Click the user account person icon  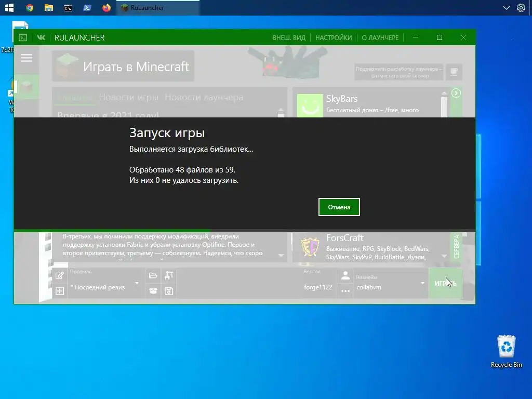345,275
